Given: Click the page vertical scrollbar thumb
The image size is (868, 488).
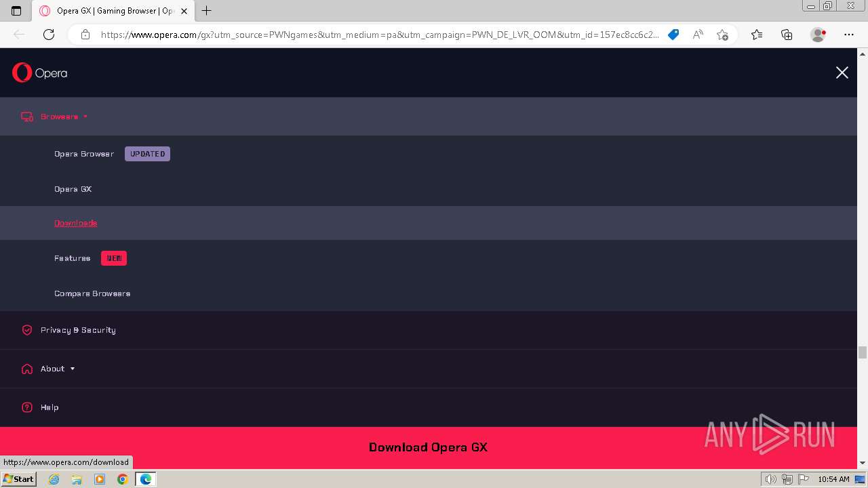Looking at the screenshot, I should pos(863,352).
